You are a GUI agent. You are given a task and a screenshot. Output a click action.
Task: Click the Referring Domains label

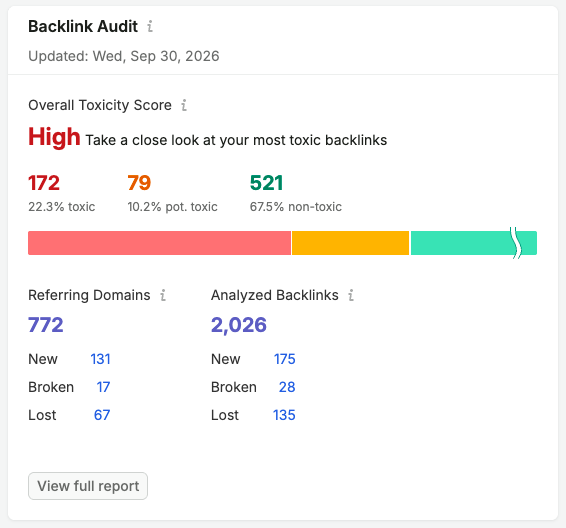(89, 295)
